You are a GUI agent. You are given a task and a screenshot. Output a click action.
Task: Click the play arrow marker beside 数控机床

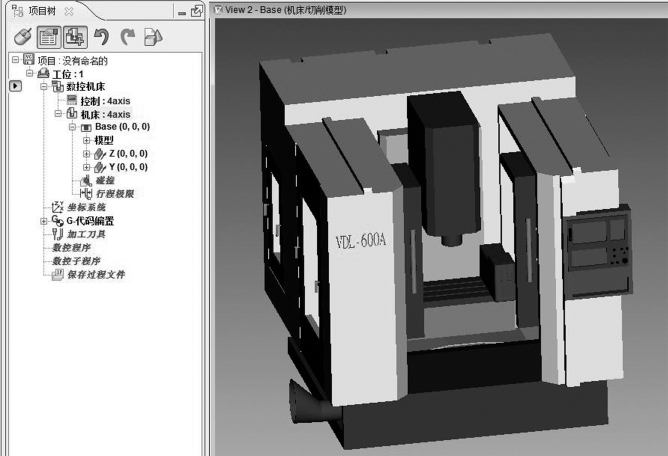click(x=15, y=86)
